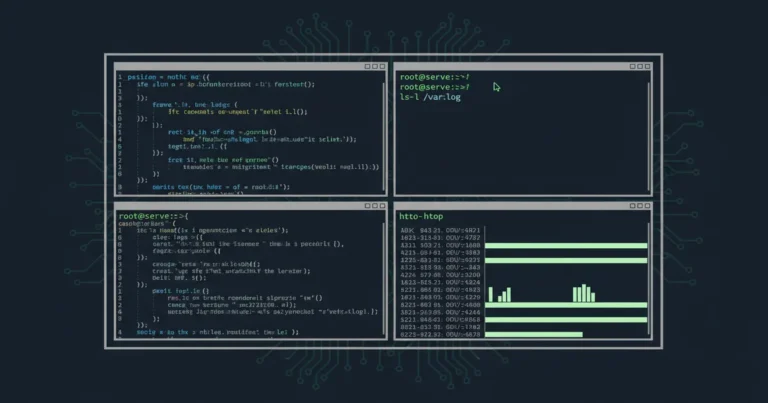Click last square button of the htto-htop window

648,206
